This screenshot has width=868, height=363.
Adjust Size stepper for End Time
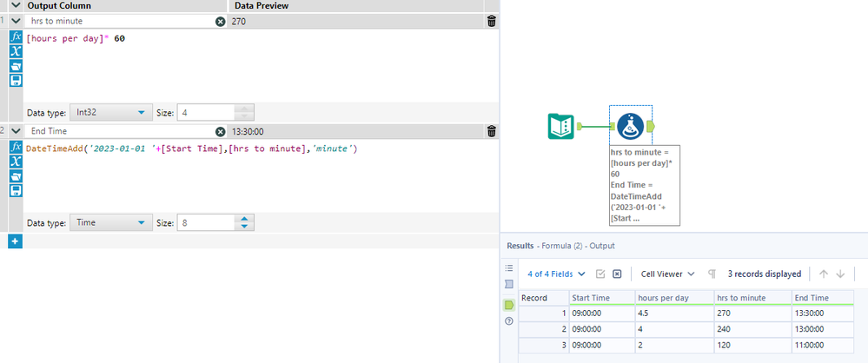point(244,223)
